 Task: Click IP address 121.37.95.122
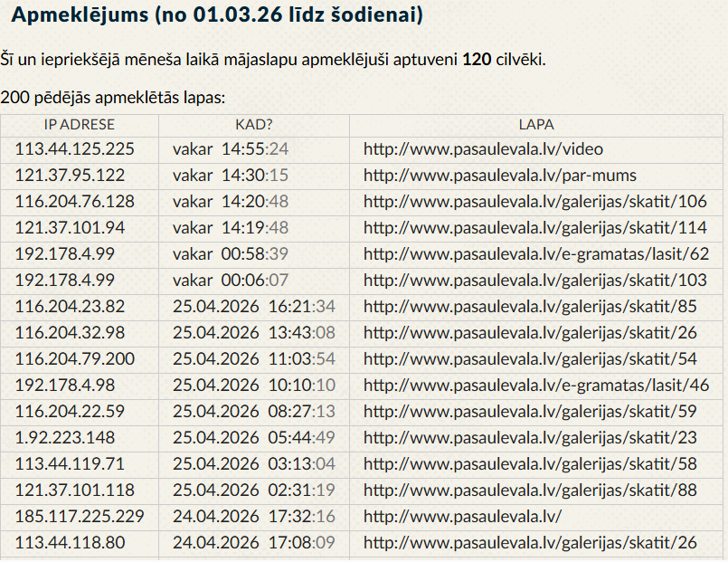coord(70,175)
